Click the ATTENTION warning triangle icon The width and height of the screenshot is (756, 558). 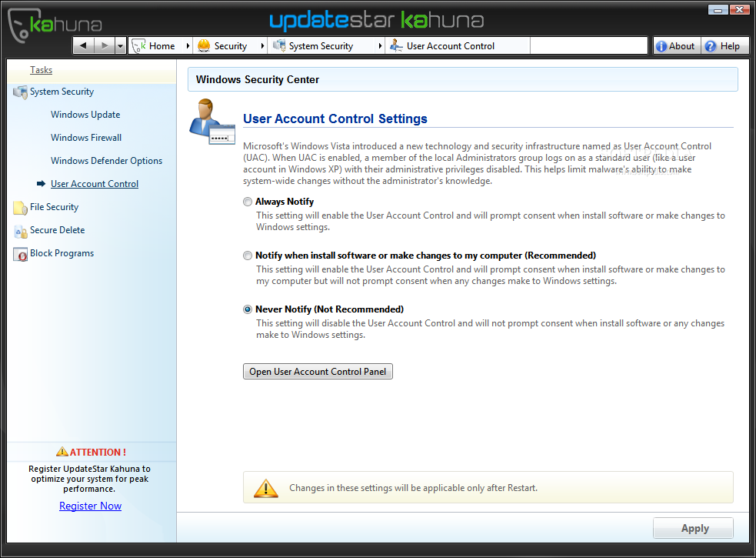[x=62, y=452]
